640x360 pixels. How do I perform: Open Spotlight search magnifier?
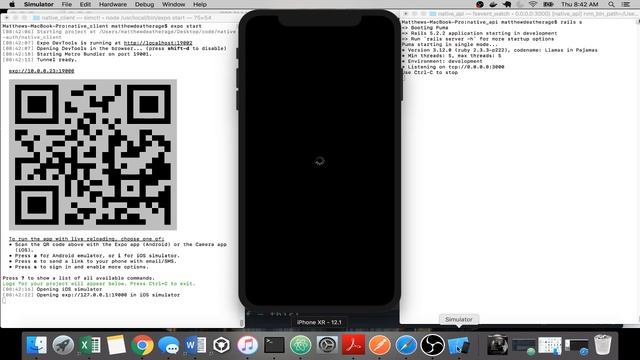[611, 4]
